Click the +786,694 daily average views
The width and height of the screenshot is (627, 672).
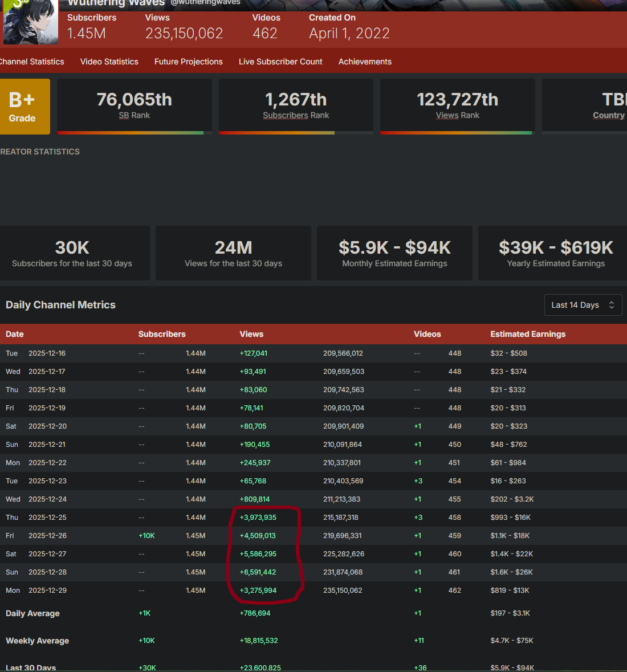click(x=255, y=613)
